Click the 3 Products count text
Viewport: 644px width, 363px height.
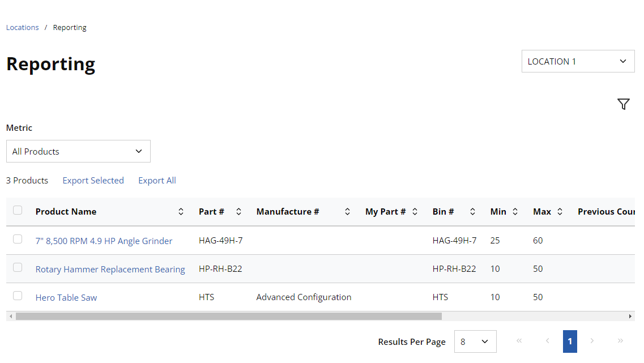[x=27, y=181]
